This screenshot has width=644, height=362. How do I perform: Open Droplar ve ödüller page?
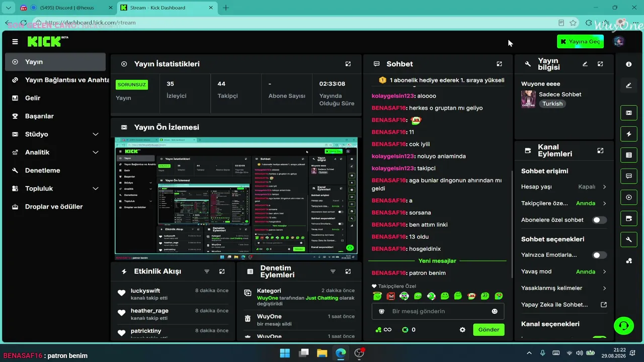click(x=55, y=207)
